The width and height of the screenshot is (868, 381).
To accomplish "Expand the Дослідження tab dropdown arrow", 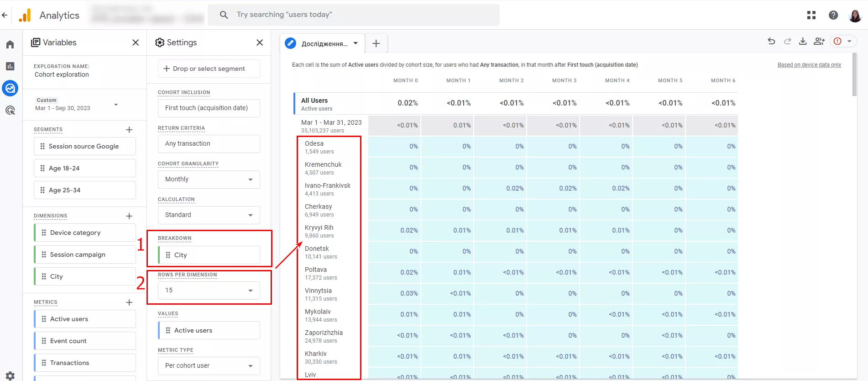I will 356,43.
